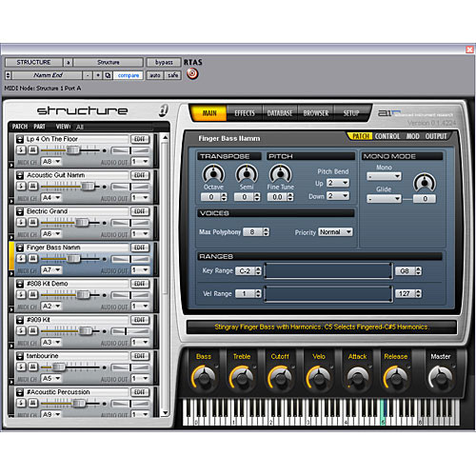This screenshot has width=476, height=476.
Task: Click the patch menu icon for Finger Bass Namm
Action: tap(20, 248)
